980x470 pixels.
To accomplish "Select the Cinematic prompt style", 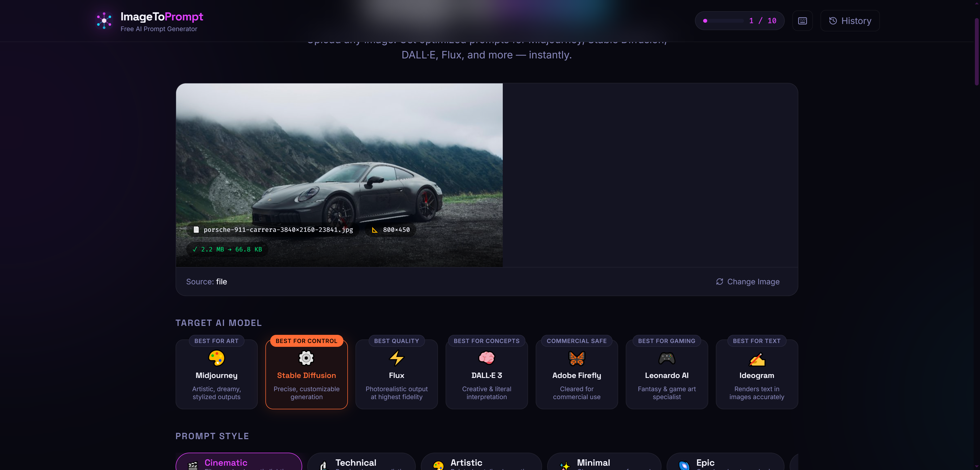I will click(239, 463).
